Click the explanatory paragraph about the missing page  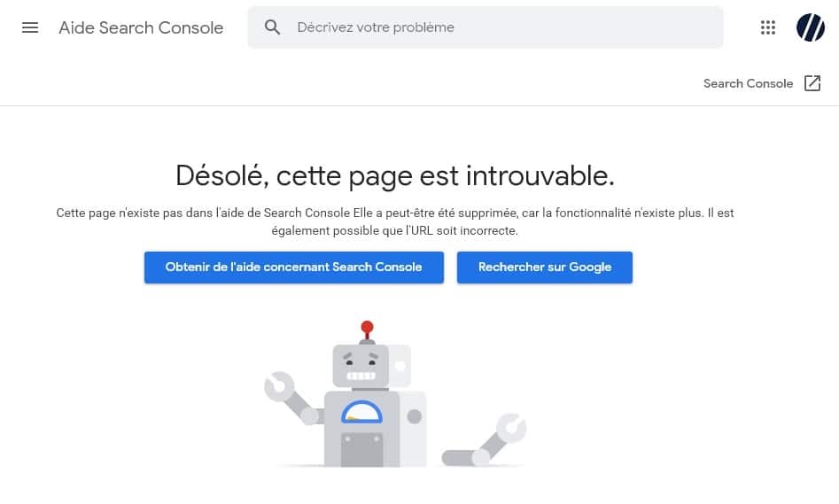395,221
